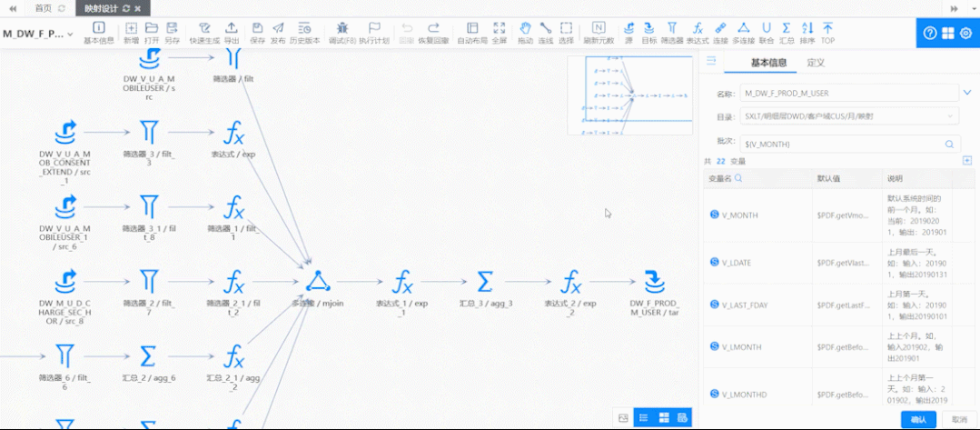This screenshot has width=980, height=430.
Task: Open the settings gear icon
Action: click(966, 33)
